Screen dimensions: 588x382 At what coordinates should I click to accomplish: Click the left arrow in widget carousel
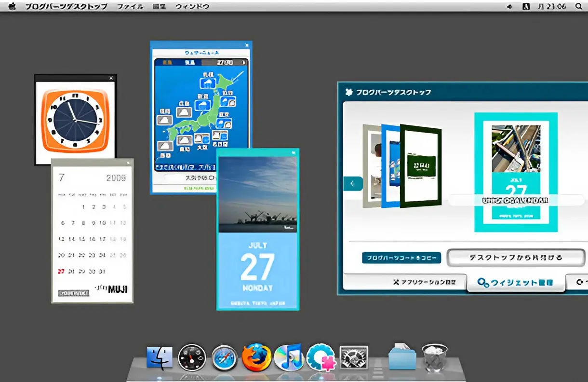pos(352,183)
